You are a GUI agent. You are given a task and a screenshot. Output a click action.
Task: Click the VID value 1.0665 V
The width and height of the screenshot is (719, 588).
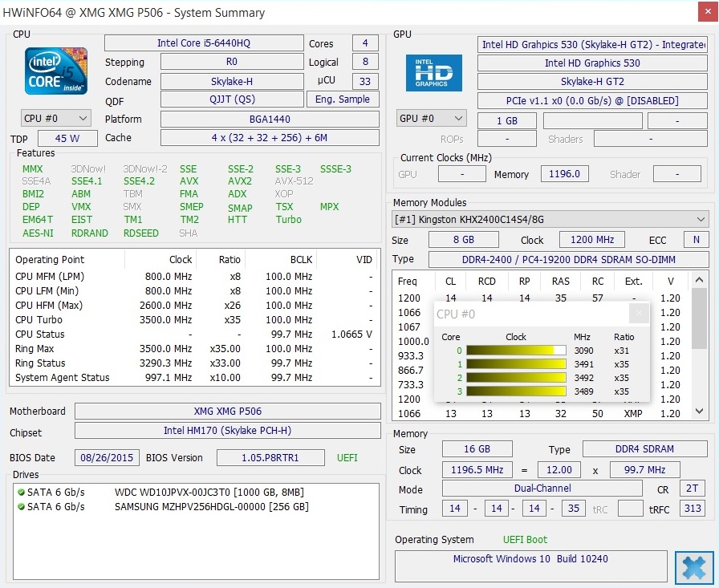pos(351,334)
